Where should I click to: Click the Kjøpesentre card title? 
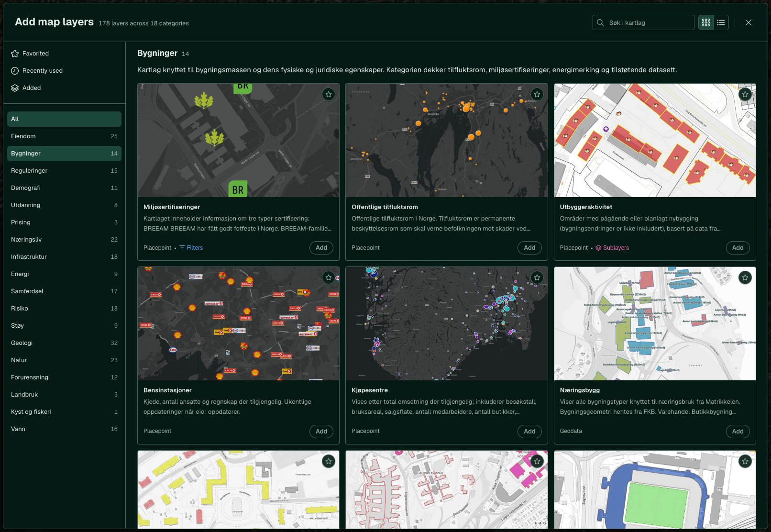[x=370, y=390]
